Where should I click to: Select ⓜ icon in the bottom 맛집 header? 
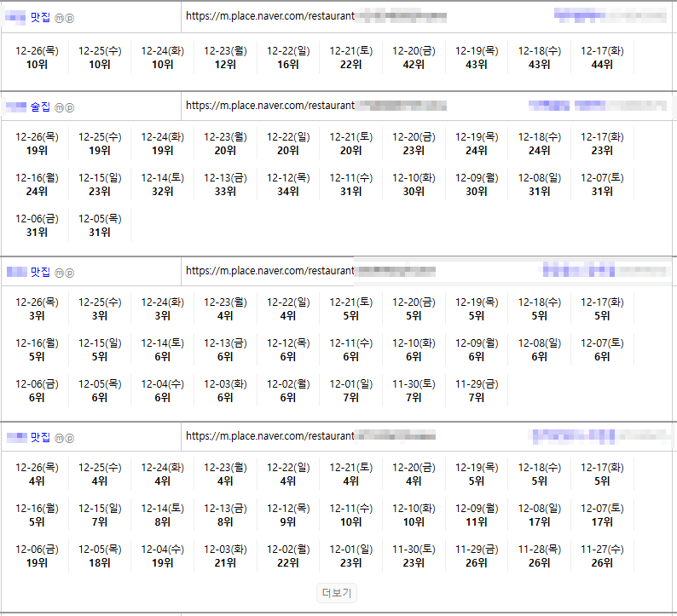(x=60, y=438)
